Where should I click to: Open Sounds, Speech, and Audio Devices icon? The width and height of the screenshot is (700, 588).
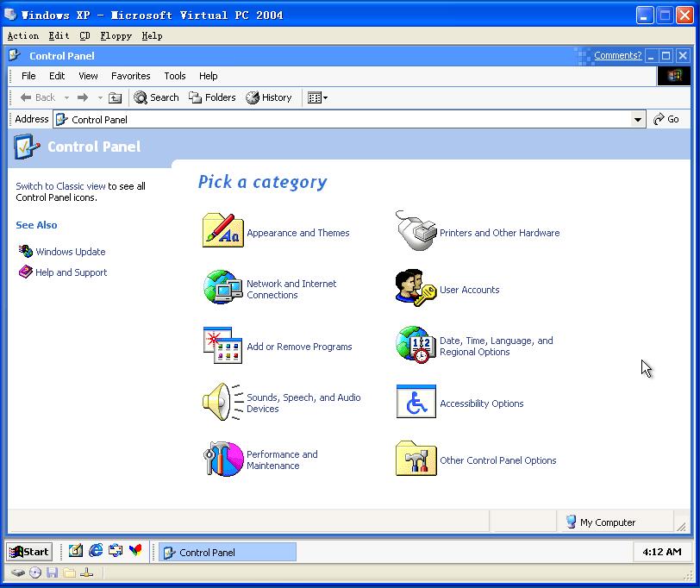(x=222, y=402)
